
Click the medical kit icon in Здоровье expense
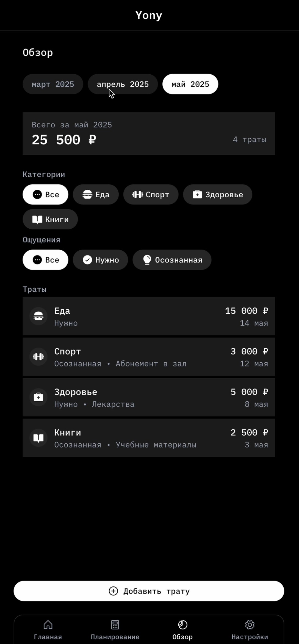pyautogui.click(x=38, y=397)
